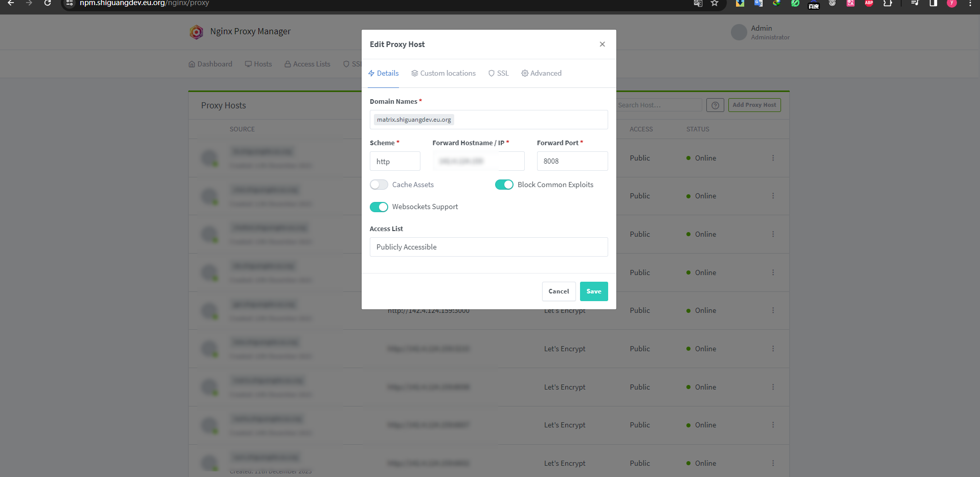Reload the page with the refresh icon
This screenshot has width=980, height=477.
click(48, 3)
